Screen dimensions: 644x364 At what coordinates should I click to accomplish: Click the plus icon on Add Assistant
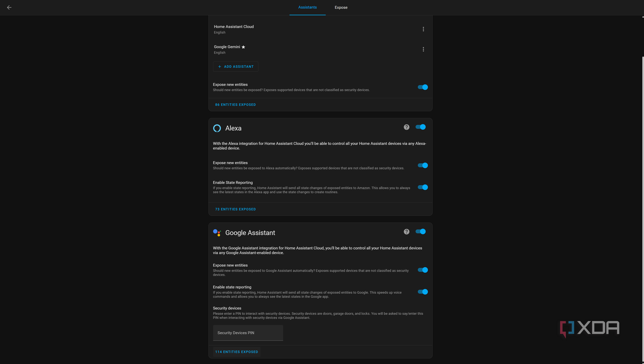219,66
